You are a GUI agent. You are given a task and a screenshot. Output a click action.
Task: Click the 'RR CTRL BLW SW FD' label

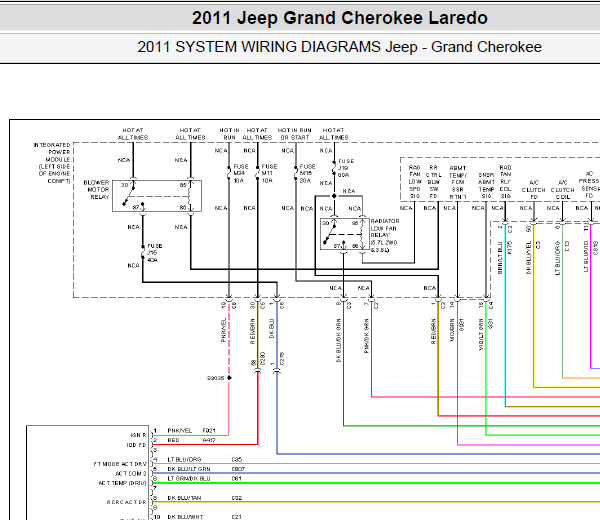(x=433, y=182)
